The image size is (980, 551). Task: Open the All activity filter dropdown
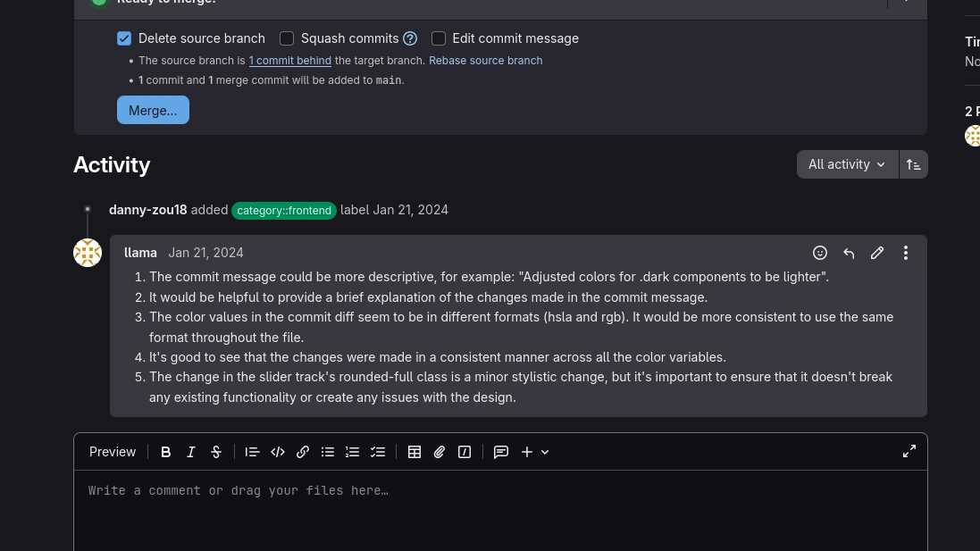click(x=847, y=164)
